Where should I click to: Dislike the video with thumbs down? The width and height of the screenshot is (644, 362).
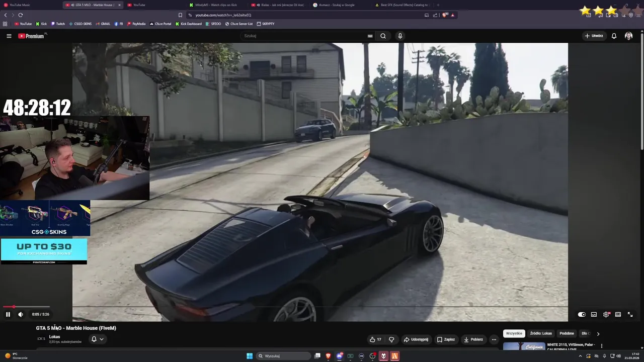[x=391, y=339]
